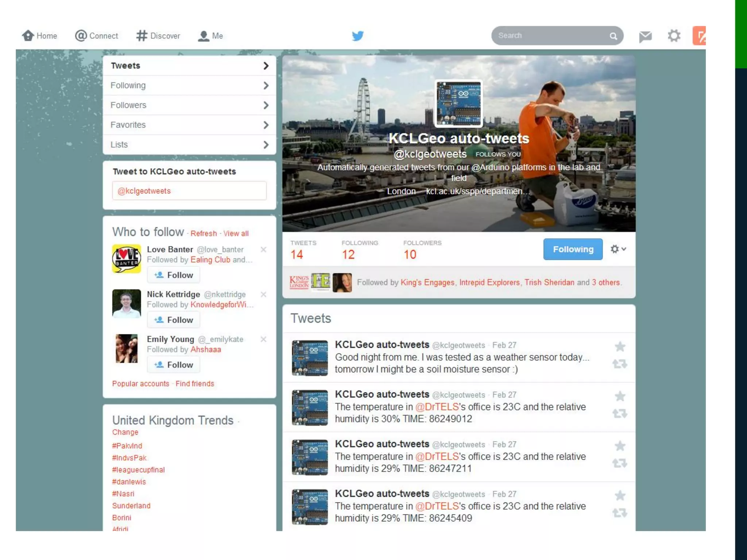
Task: Toggle the blue Following button
Action: coord(573,249)
